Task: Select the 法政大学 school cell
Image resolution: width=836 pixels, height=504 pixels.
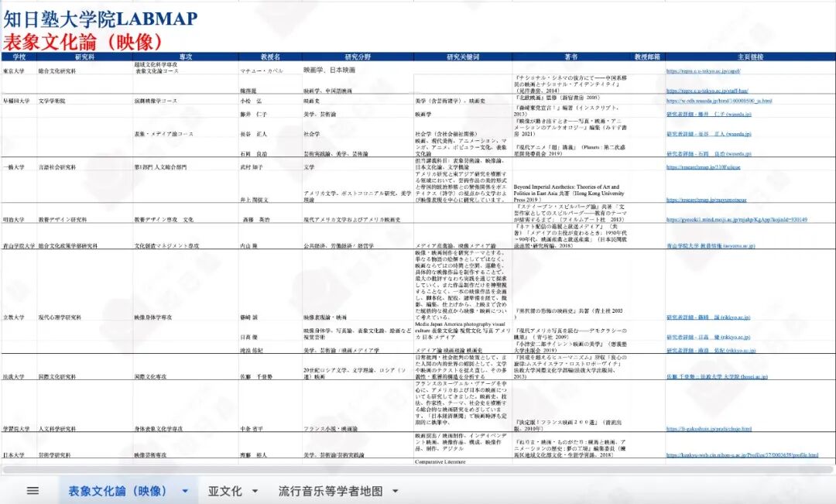Action: [x=13, y=377]
